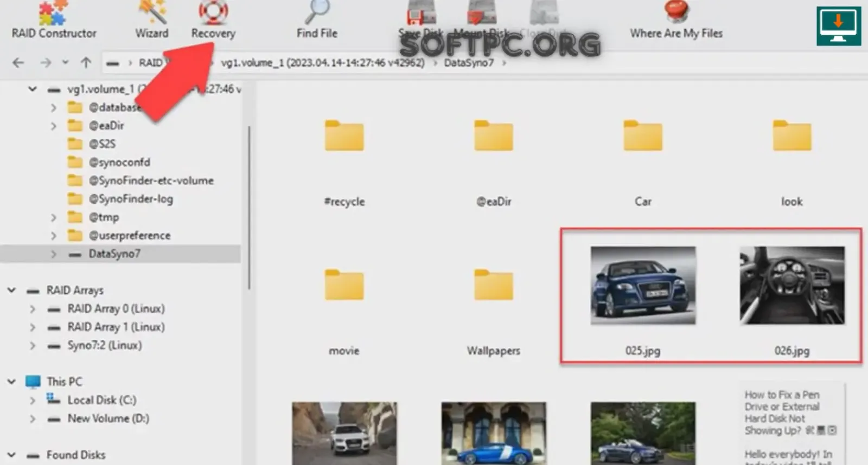Image resolution: width=868 pixels, height=465 pixels.
Task: Open the @eaDir folder in file grid
Action: [x=494, y=164]
